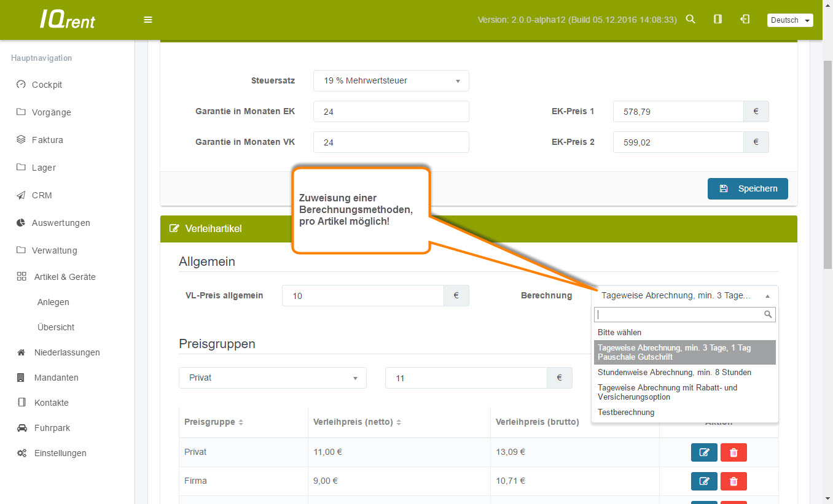Viewport: 833px width, 504px height.
Task: Open Cockpit in the sidebar
Action: point(47,85)
